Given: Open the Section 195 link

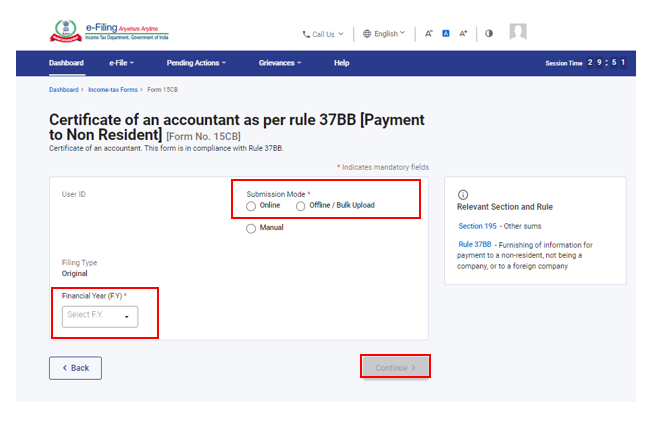Looking at the screenshot, I should coord(477,225).
